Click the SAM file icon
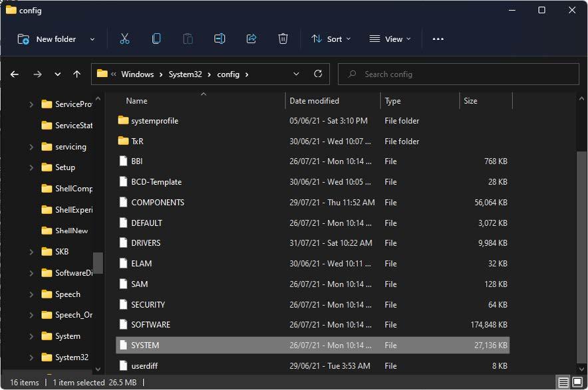 (123, 284)
